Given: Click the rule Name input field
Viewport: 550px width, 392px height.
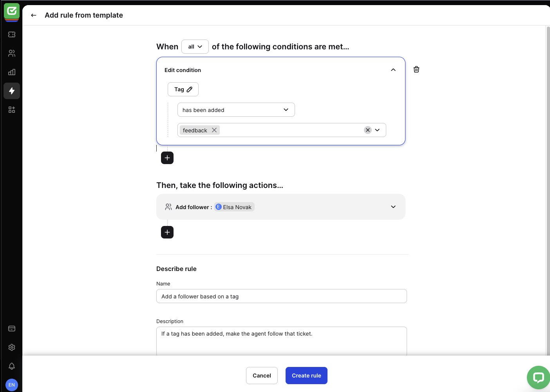Looking at the screenshot, I should [282, 296].
